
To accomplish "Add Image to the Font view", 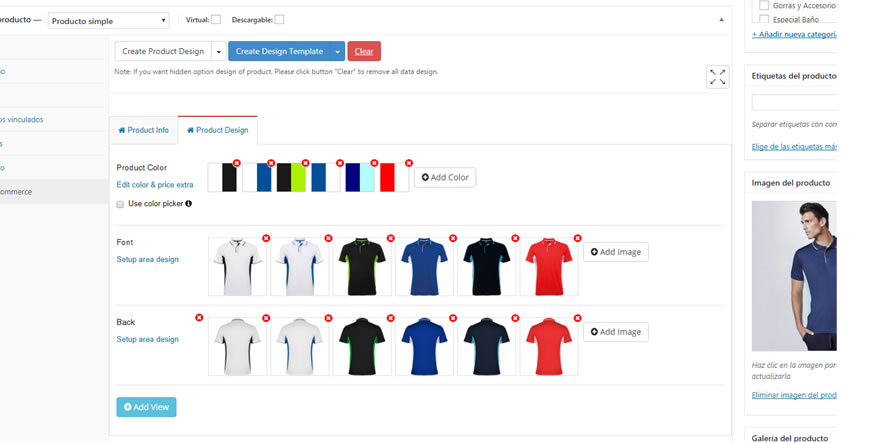I will coord(616,252).
